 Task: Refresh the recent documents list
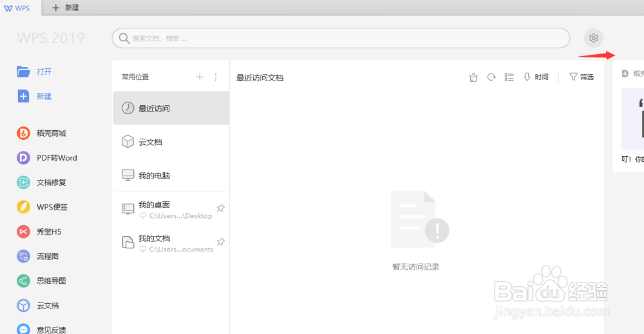[x=491, y=77]
